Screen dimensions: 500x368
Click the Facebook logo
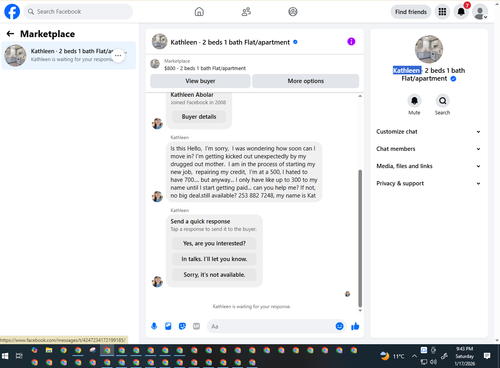click(x=12, y=12)
